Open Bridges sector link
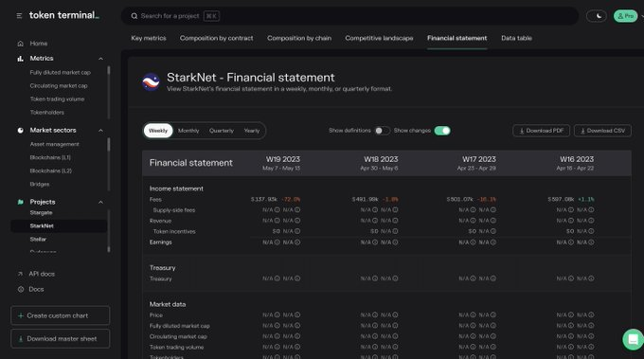The height and width of the screenshot is (359, 644). coord(40,184)
